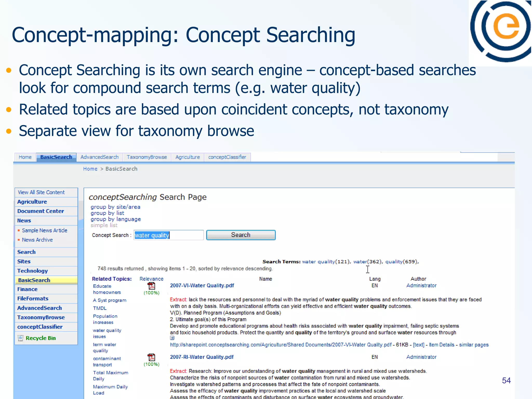Image resolution: width=532 pixels, height=399 pixels.
Task: Sort by the Relevance column header
Action: tap(151, 279)
